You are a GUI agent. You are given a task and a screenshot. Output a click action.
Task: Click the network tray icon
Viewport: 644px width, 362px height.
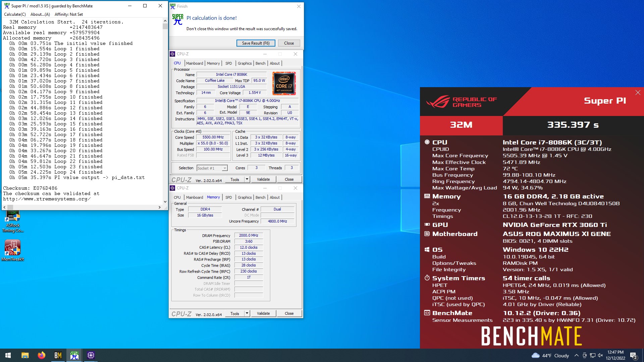593,356
